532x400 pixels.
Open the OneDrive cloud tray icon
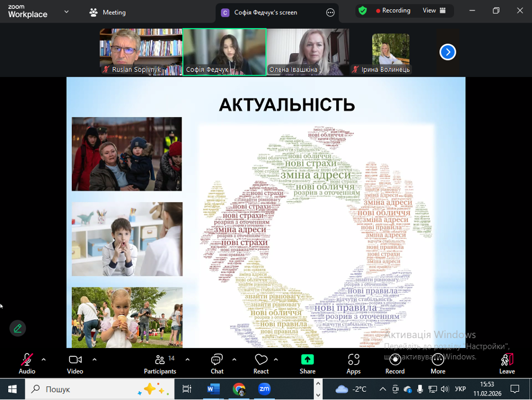point(407,389)
